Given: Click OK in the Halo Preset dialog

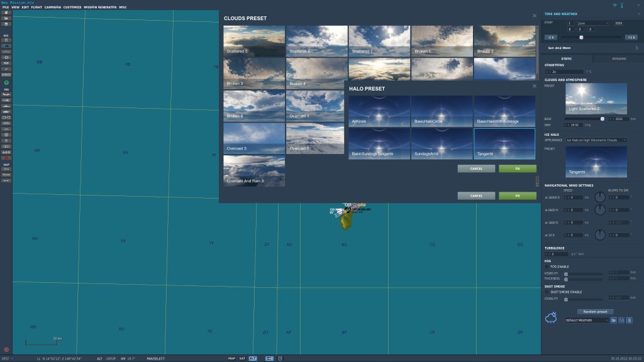Looking at the screenshot, I should pos(517,168).
